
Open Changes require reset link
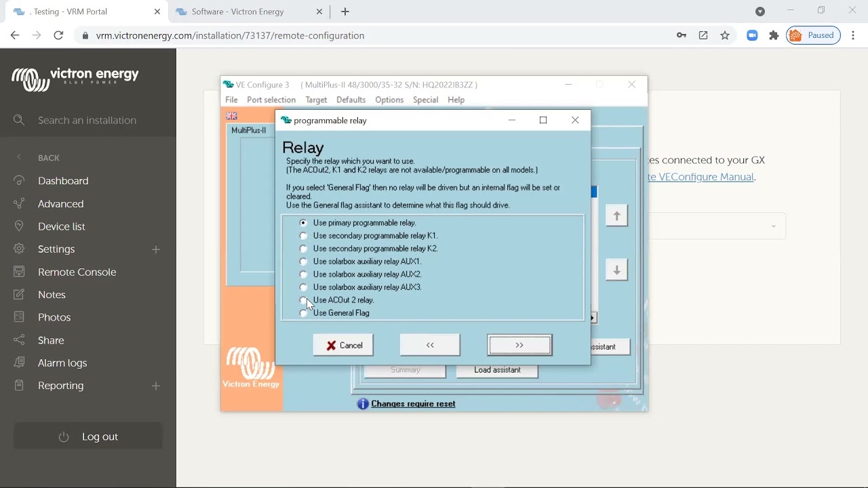tap(413, 404)
